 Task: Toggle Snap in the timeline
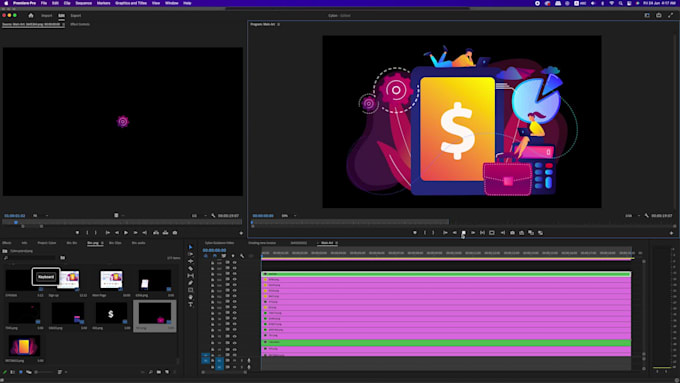point(215,256)
